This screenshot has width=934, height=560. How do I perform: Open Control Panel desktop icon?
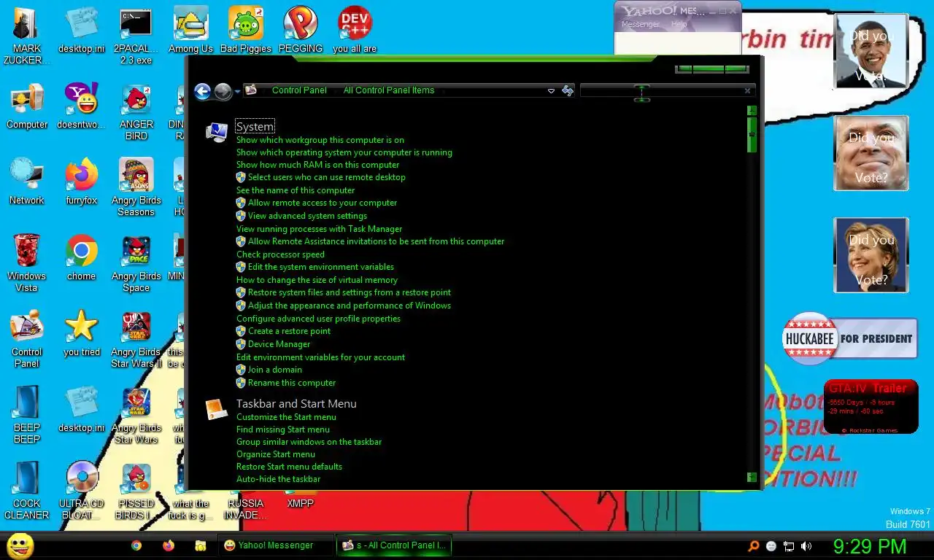[27, 340]
